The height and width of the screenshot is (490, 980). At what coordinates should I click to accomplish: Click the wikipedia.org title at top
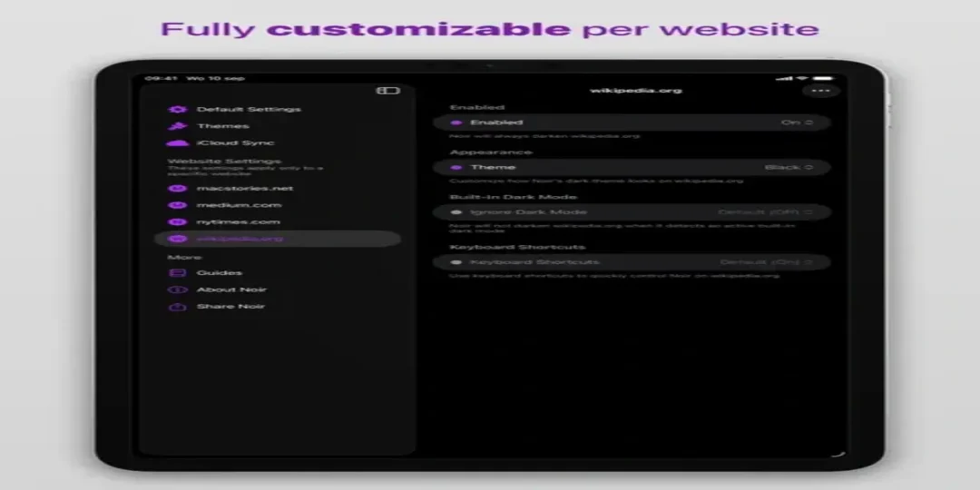tap(635, 91)
